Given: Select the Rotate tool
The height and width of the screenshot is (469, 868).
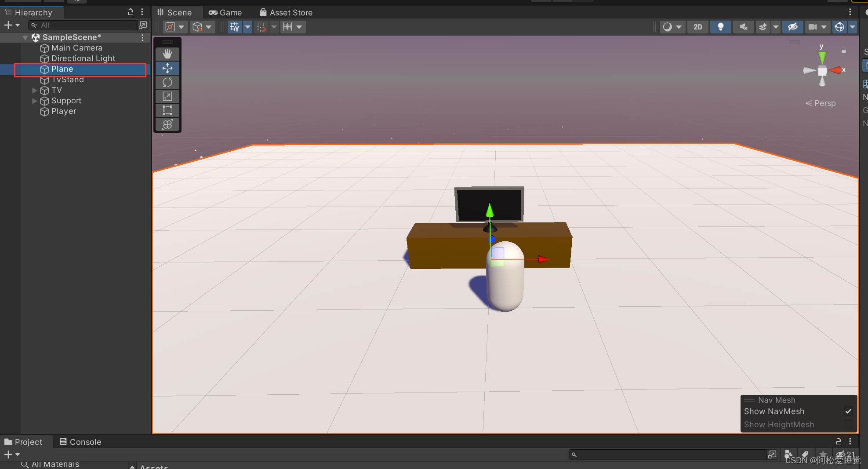Looking at the screenshot, I should click(167, 82).
